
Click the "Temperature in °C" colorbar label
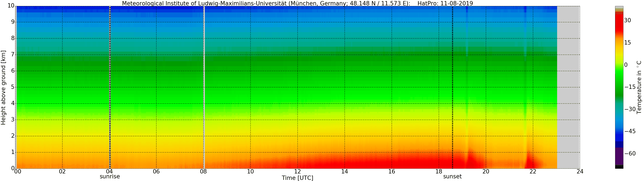tap(639, 87)
